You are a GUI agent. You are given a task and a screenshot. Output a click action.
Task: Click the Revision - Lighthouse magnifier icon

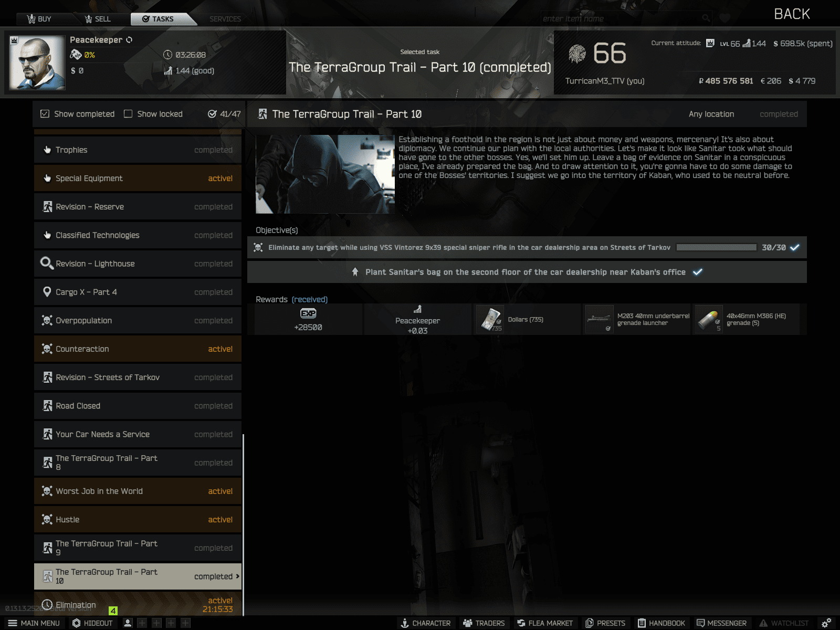(47, 264)
